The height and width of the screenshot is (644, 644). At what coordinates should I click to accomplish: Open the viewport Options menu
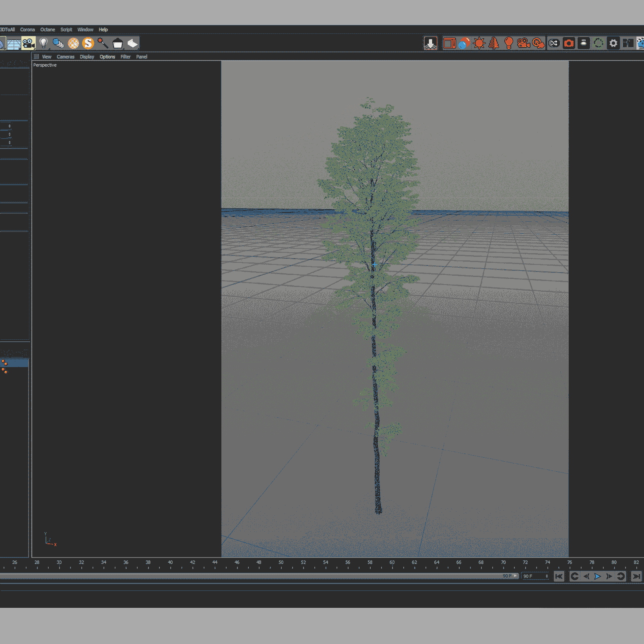coord(107,57)
